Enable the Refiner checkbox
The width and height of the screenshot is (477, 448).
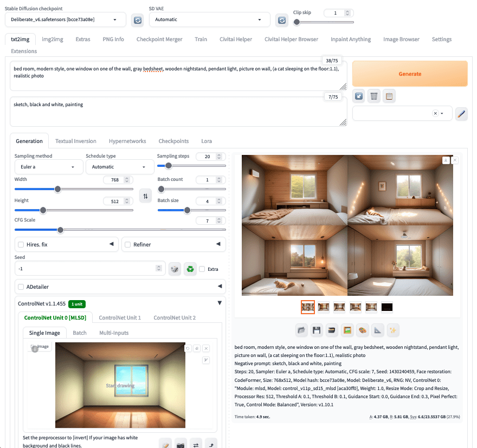tap(128, 245)
